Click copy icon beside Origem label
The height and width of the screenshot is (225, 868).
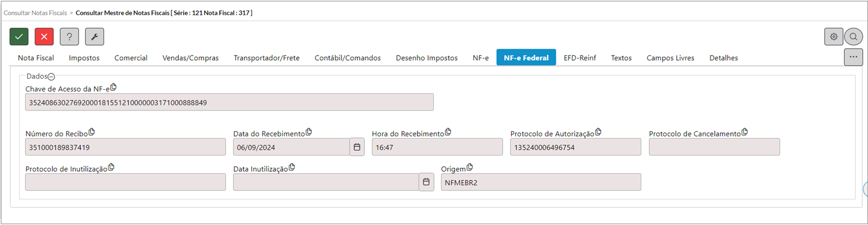coord(470,167)
